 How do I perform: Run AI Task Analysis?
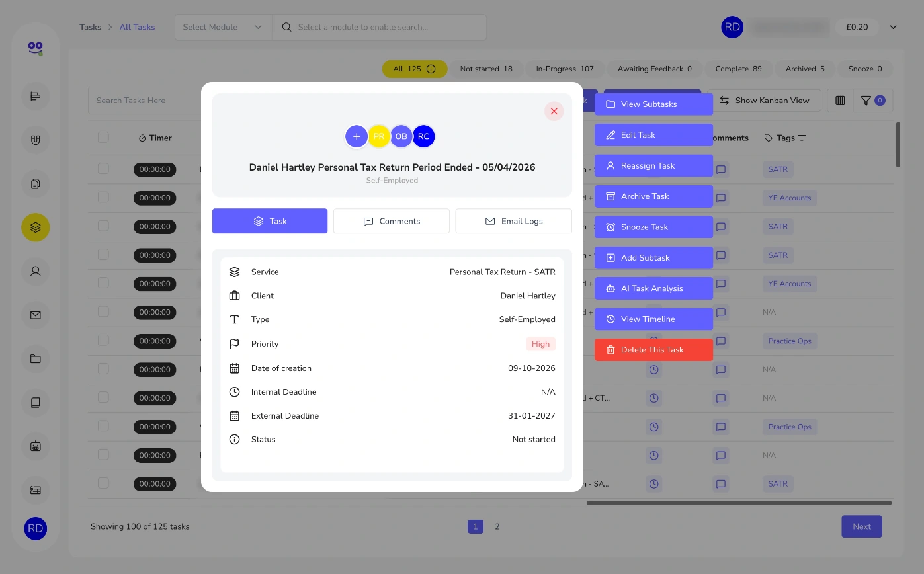click(x=653, y=288)
